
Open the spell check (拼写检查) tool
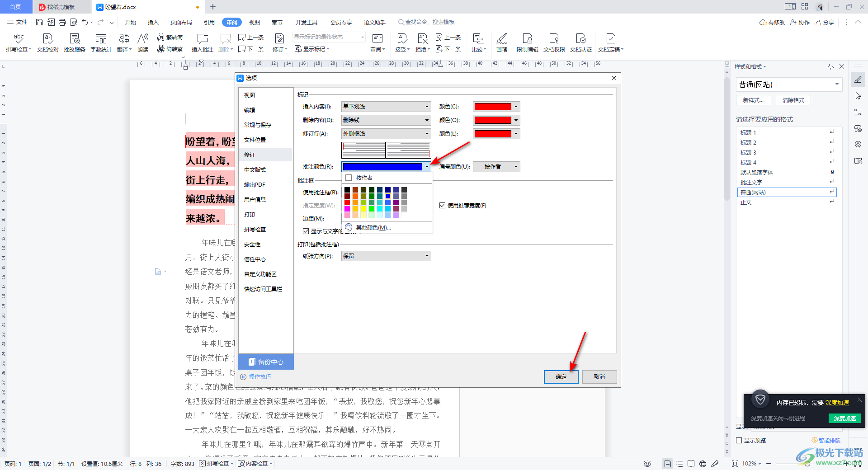(x=18, y=43)
